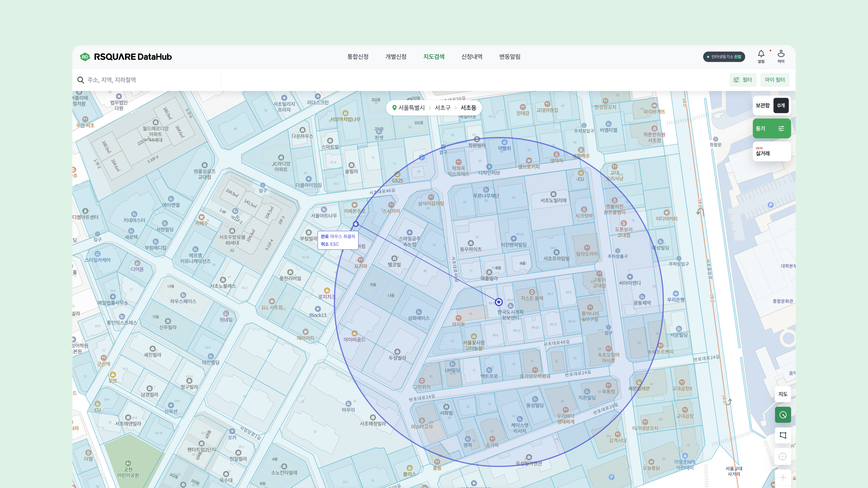Click the search magnifier icon

click(x=80, y=80)
